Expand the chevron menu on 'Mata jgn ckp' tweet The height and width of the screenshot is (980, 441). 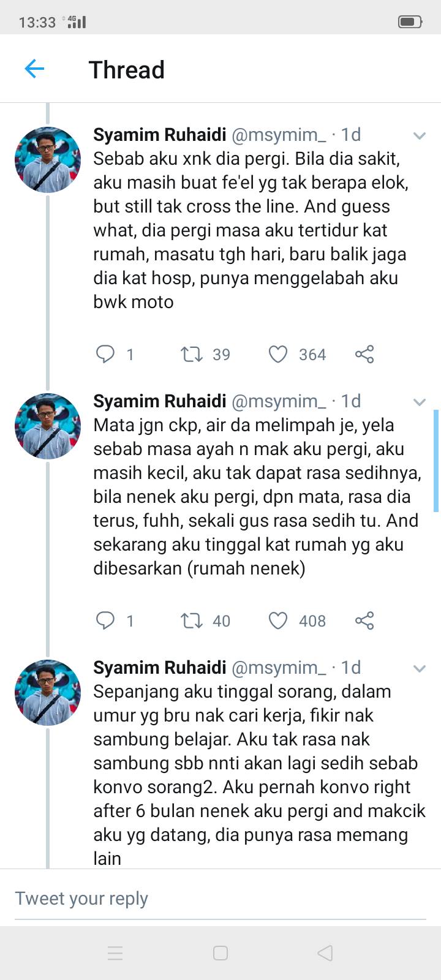(420, 402)
